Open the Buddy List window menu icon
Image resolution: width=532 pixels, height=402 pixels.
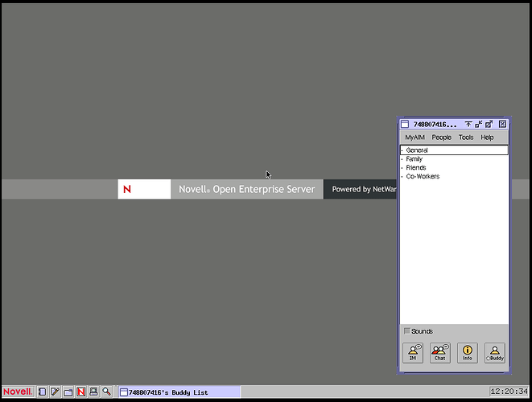tap(405, 124)
